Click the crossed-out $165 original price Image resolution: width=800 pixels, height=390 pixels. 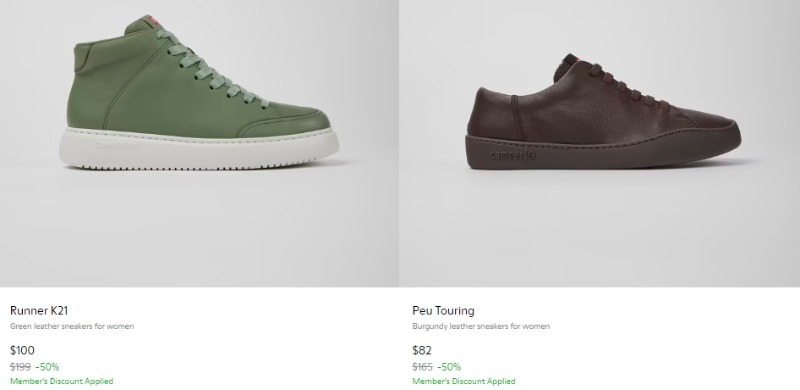(422, 367)
